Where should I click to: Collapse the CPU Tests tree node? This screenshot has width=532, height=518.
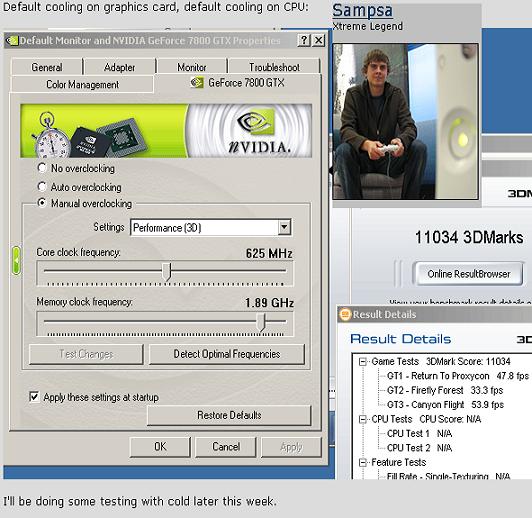click(x=363, y=419)
